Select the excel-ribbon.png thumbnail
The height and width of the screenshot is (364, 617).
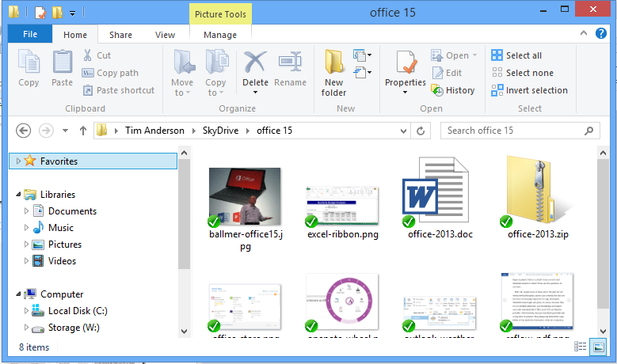click(342, 206)
